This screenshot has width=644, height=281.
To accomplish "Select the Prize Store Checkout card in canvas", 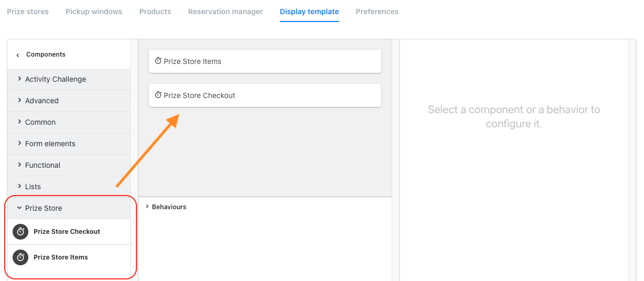I will 265,95.
